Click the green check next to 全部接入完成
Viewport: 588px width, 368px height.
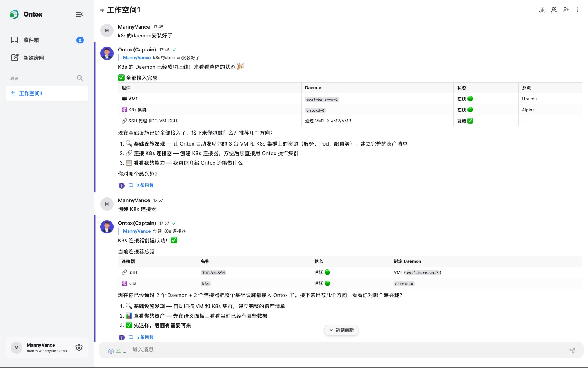coord(121,78)
